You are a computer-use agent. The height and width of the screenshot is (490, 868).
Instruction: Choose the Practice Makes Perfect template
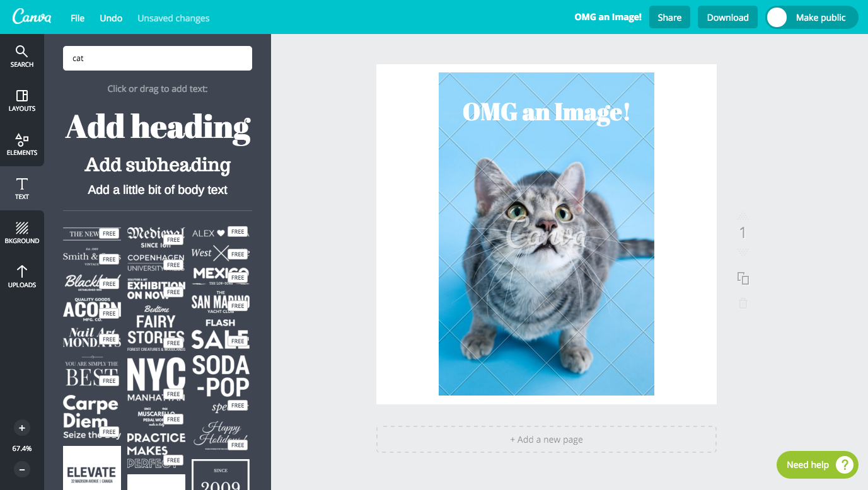coord(156,450)
